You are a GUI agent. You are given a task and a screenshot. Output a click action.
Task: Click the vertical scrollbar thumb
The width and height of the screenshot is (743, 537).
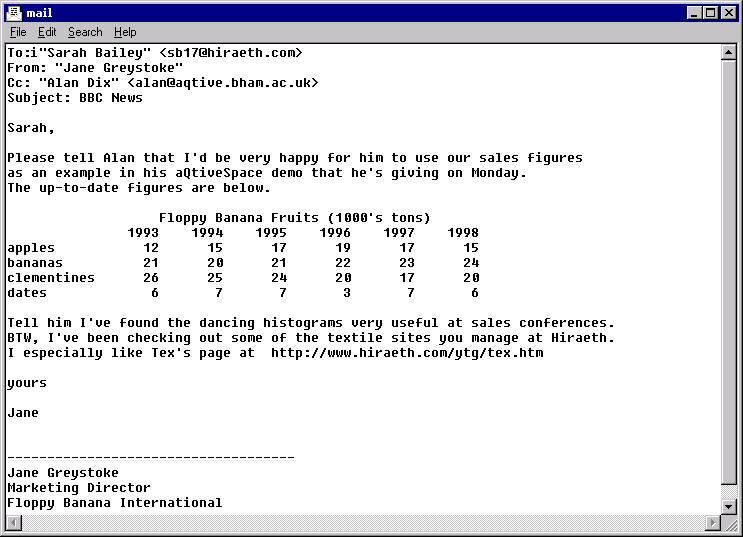tap(728, 270)
